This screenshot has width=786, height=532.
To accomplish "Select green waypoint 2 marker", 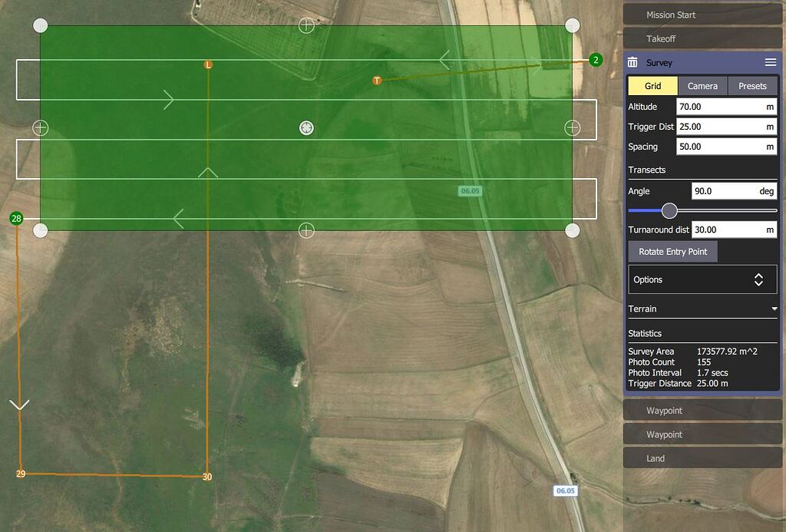I will click(595, 58).
